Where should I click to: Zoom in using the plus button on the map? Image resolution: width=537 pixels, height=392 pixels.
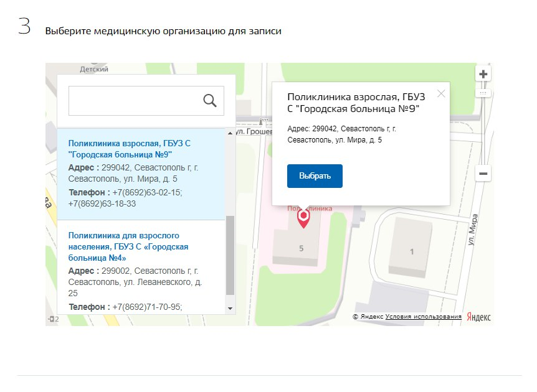[x=483, y=73]
